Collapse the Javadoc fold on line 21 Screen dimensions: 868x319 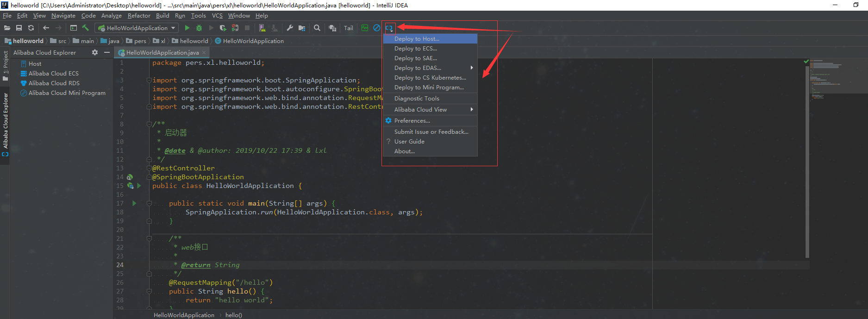pos(149,238)
